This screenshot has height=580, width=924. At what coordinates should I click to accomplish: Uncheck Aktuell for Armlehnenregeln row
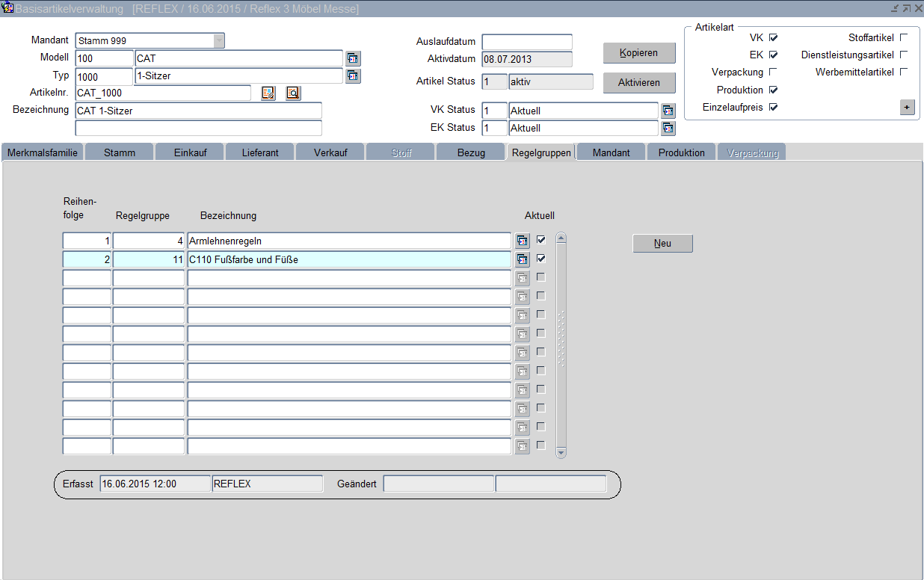coord(541,240)
